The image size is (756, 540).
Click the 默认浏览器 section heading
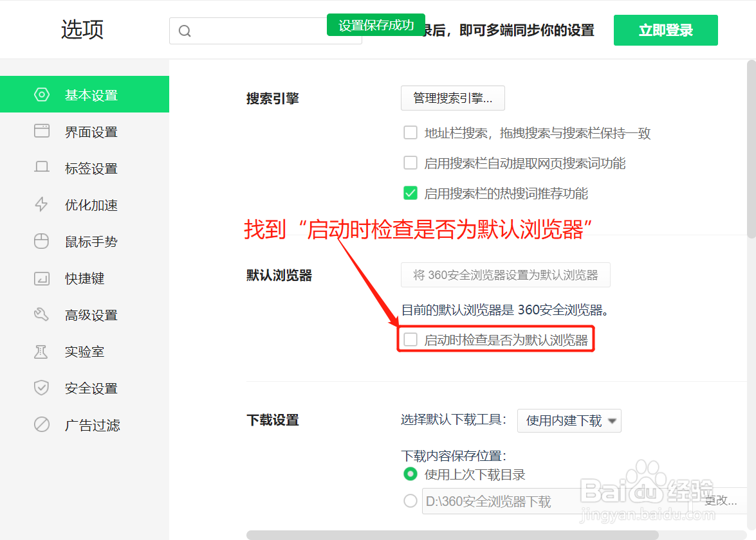point(279,276)
